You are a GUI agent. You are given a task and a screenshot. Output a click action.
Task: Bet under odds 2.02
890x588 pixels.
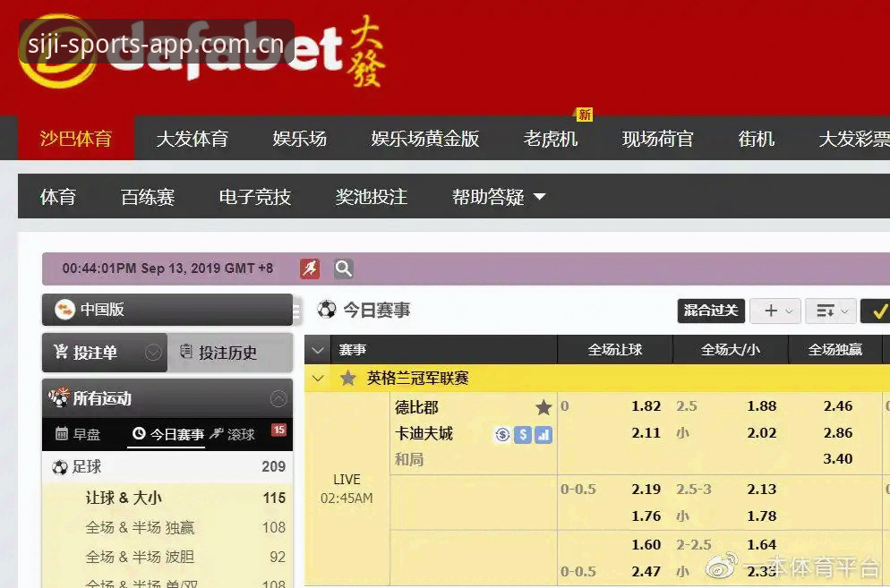pyautogui.click(x=762, y=433)
